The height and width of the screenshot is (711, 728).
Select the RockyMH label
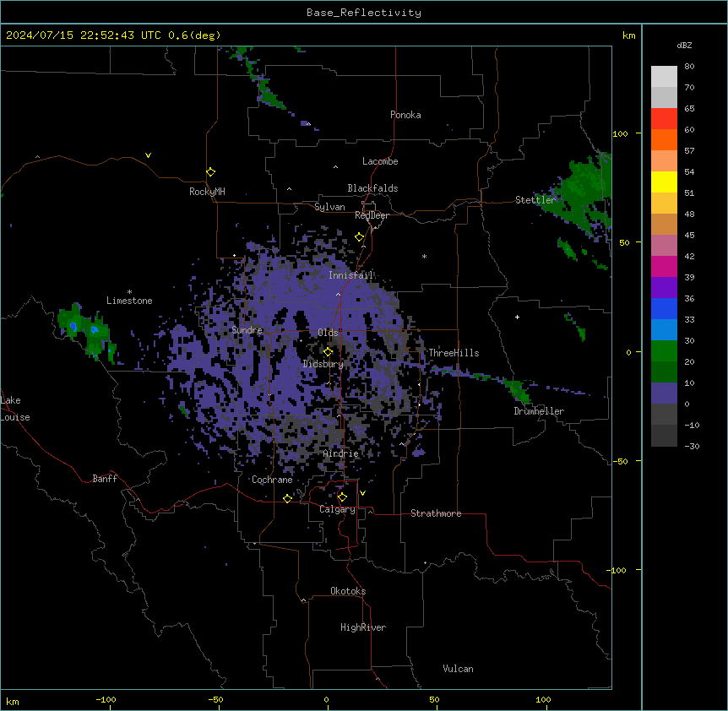point(207,191)
